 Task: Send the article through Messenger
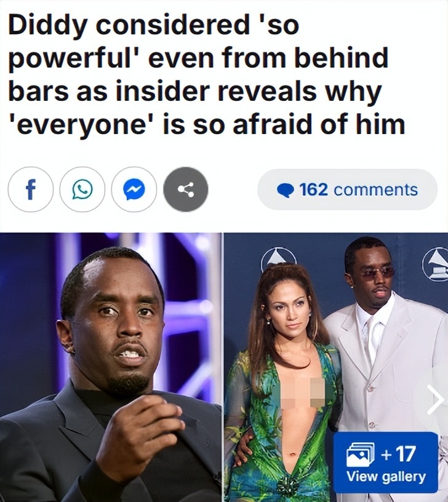click(x=134, y=189)
